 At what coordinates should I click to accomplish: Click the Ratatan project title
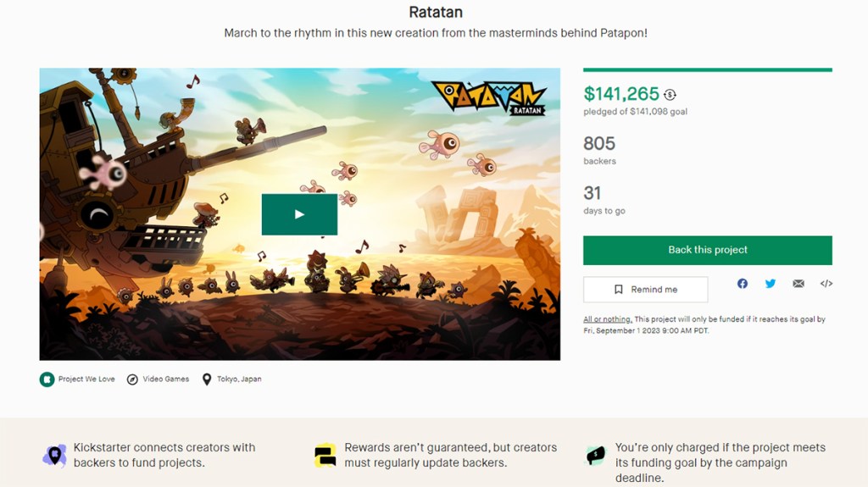pos(436,13)
